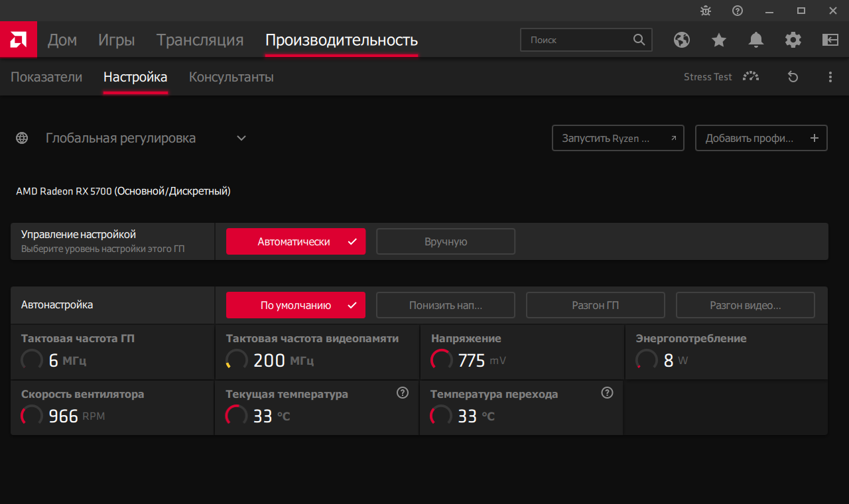Click the power consumption gauge dial
Screen dimensions: 849x504
pos(647,360)
